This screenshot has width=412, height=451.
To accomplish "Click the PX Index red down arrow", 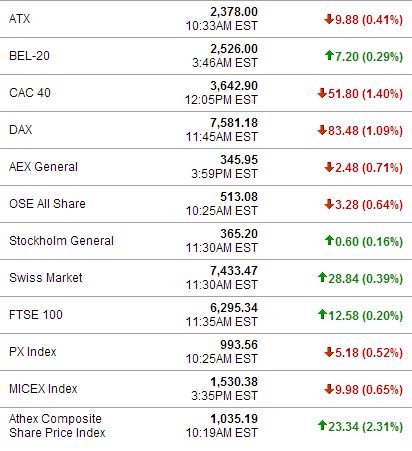I will pos(329,352).
